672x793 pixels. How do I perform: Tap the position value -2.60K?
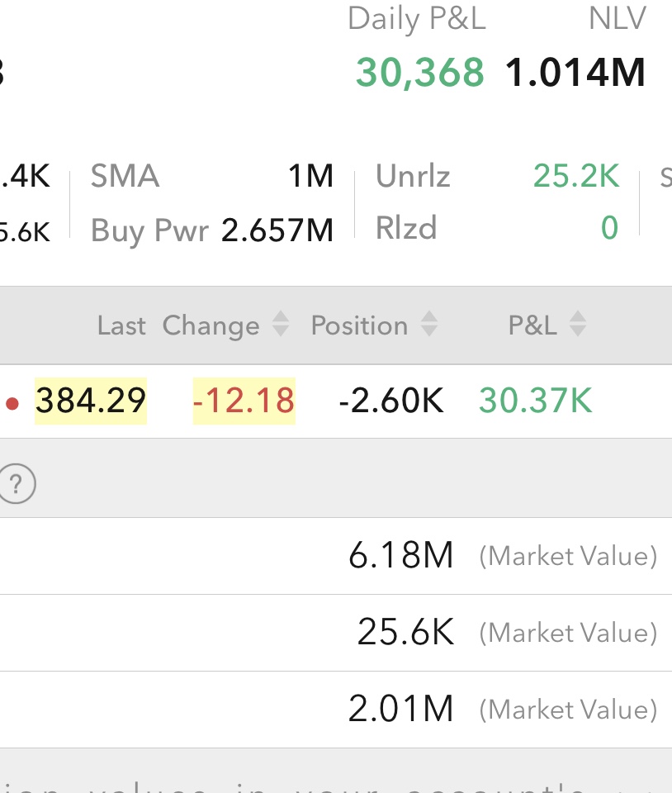[391, 401]
